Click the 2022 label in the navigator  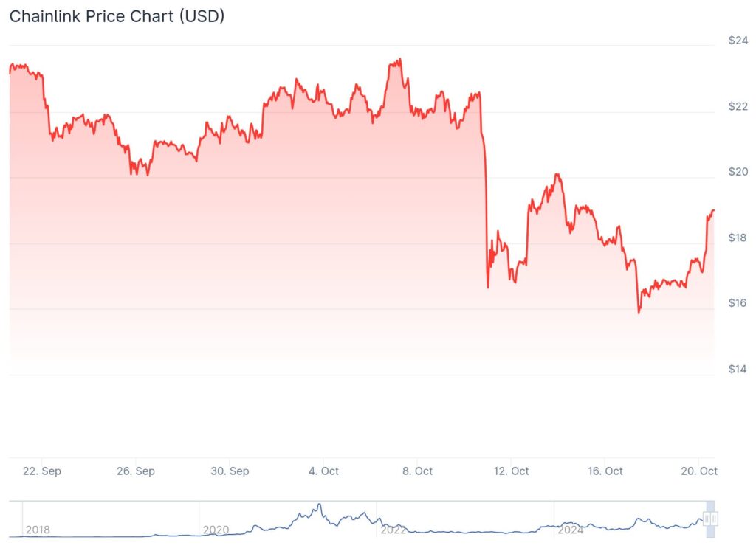[x=392, y=530]
